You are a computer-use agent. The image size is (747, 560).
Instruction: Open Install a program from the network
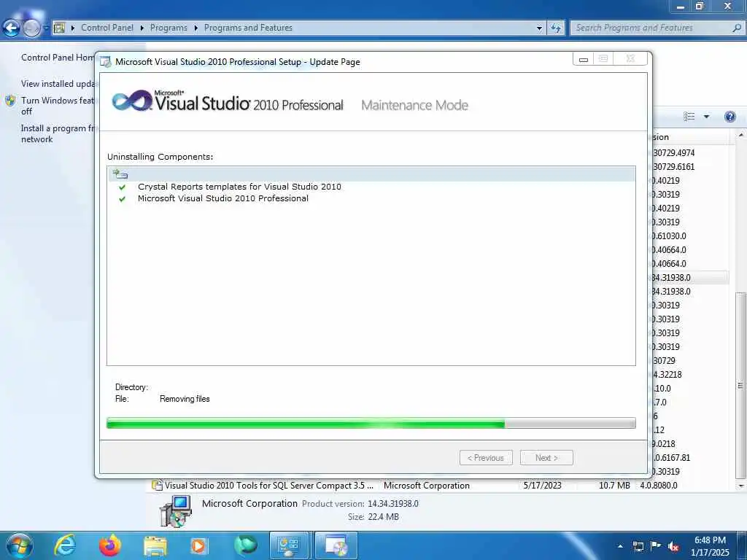58,134
